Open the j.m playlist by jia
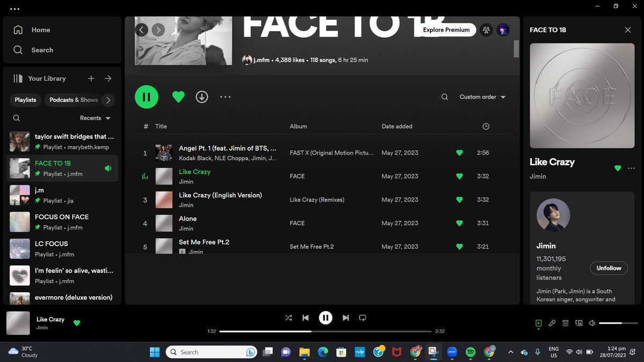 [x=62, y=195]
